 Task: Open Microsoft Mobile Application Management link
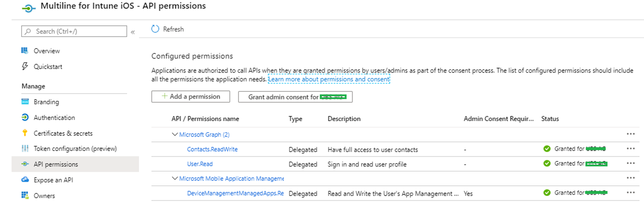coord(231,179)
